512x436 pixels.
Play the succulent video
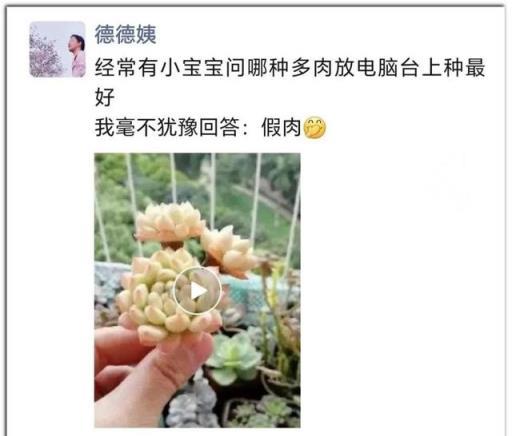(197, 291)
